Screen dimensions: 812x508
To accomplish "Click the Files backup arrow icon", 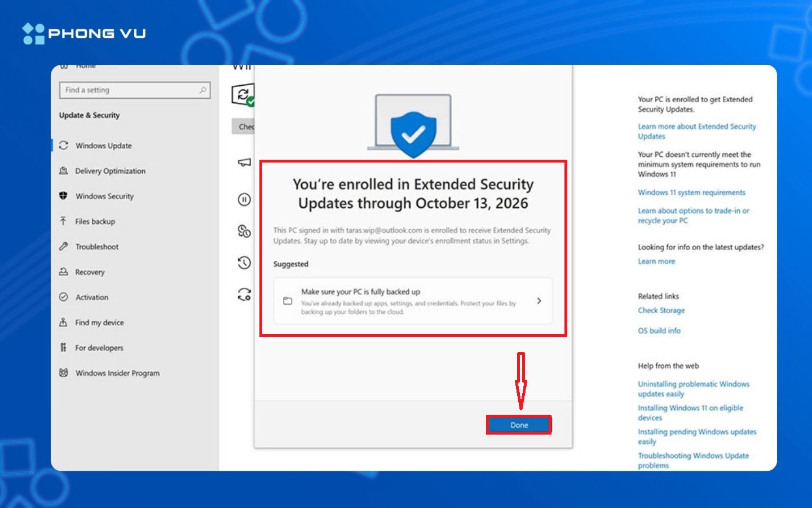I will 64,221.
